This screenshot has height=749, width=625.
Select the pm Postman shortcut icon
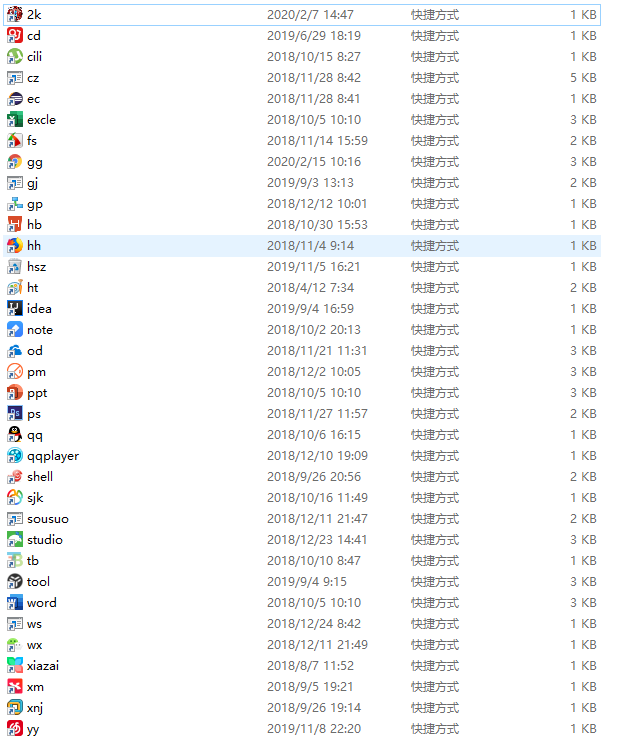15,372
